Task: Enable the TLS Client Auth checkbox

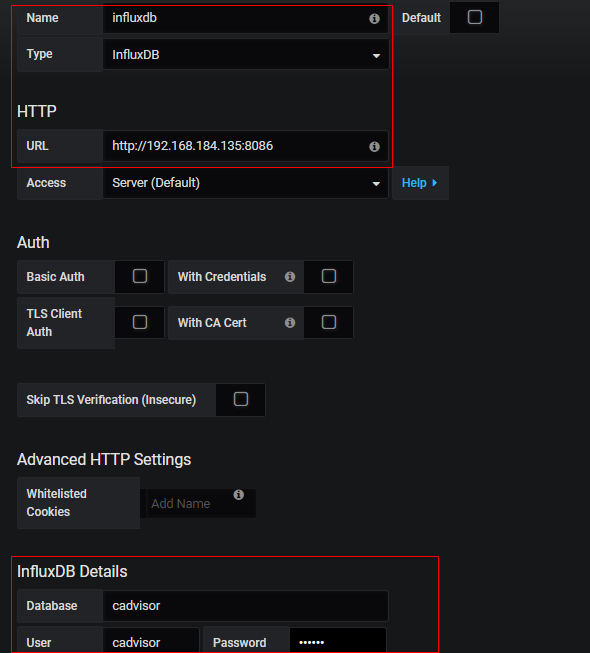Action: click(x=140, y=322)
